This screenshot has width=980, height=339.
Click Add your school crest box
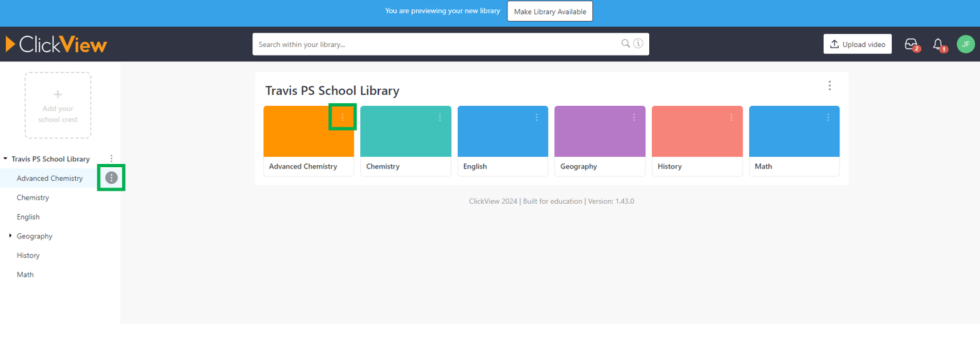58,105
